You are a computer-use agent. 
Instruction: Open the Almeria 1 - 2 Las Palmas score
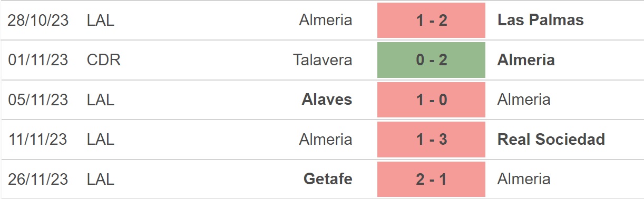pyautogui.click(x=431, y=20)
